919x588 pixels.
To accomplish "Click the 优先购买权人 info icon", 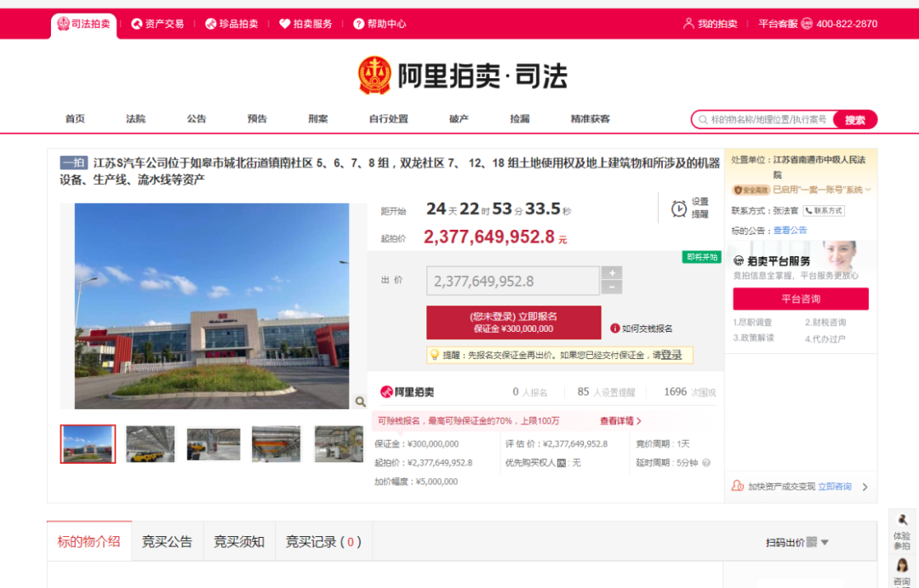I will (x=562, y=463).
